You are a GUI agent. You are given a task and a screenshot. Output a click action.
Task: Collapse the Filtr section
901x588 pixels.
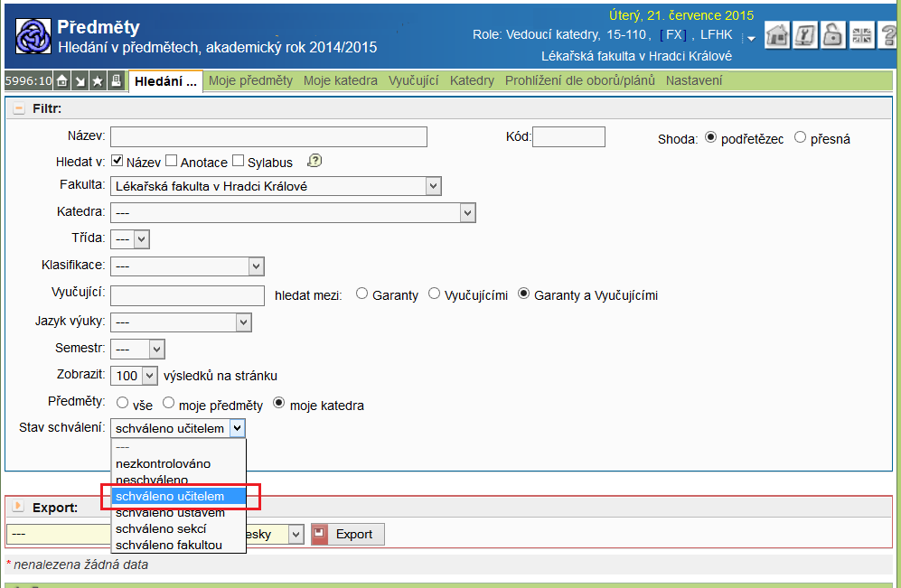pyautogui.click(x=18, y=107)
